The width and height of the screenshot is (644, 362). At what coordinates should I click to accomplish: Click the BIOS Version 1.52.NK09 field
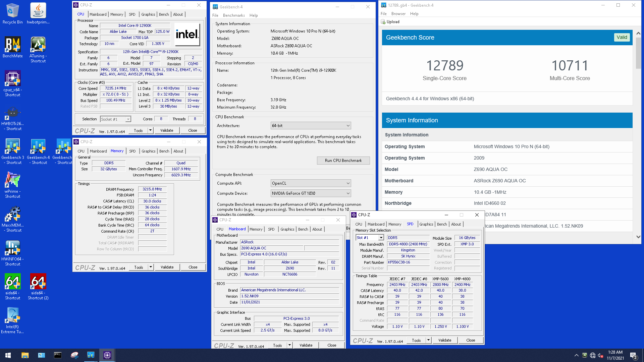[x=290, y=296]
